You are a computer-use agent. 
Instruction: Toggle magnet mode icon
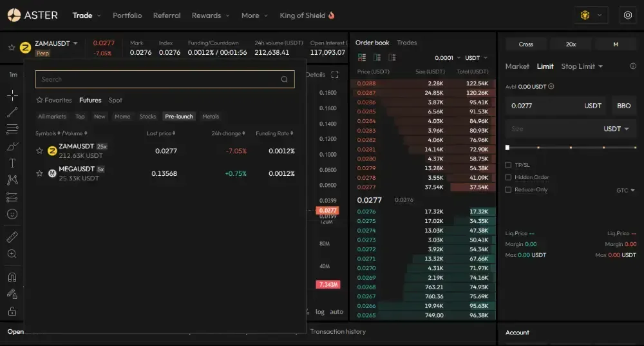12,277
